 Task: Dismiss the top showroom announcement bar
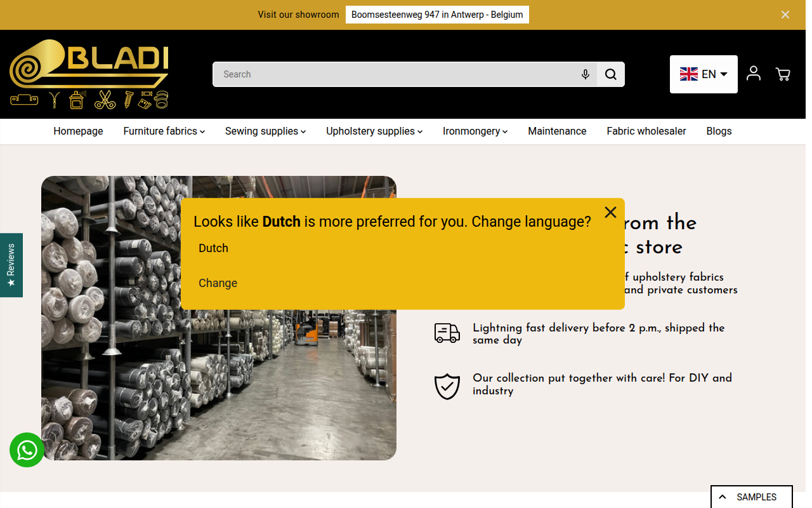click(x=785, y=15)
